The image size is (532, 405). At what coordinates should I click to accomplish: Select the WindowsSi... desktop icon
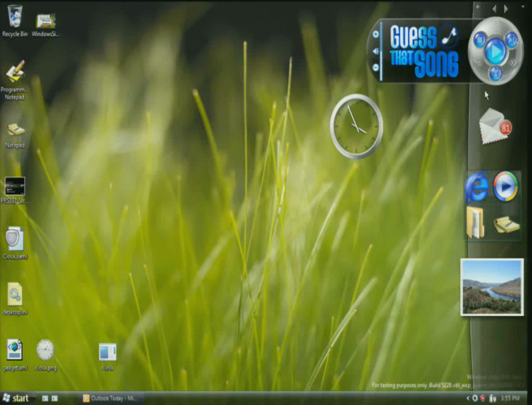45,24
